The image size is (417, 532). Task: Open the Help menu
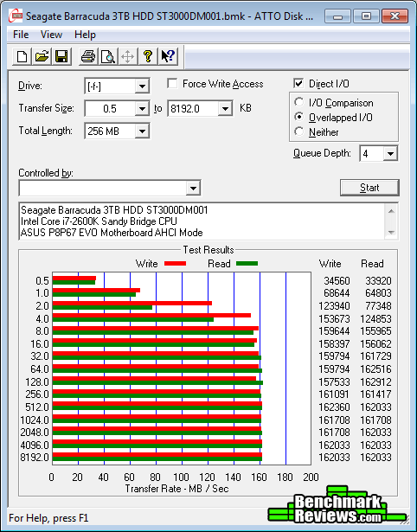click(x=85, y=35)
